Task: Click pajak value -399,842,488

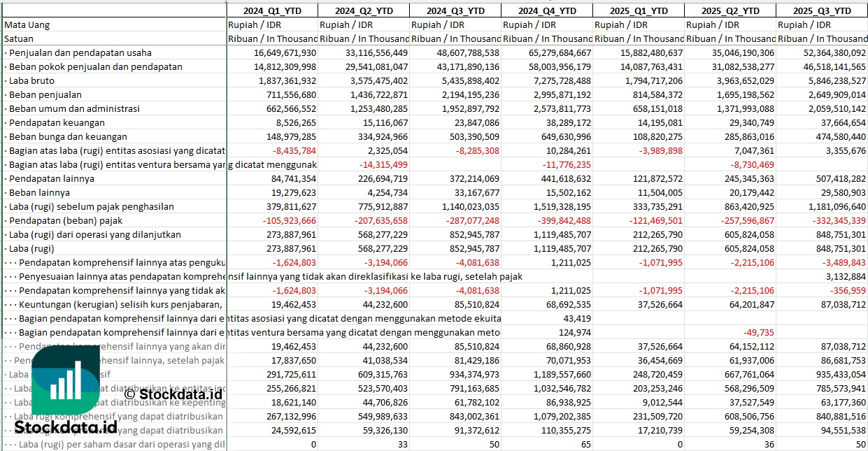Action: [564, 220]
